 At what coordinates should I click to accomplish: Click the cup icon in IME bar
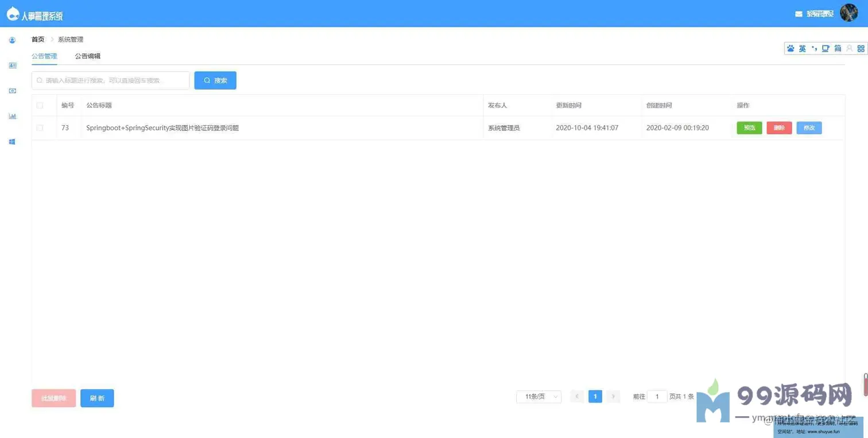pyautogui.click(x=826, y=49)
